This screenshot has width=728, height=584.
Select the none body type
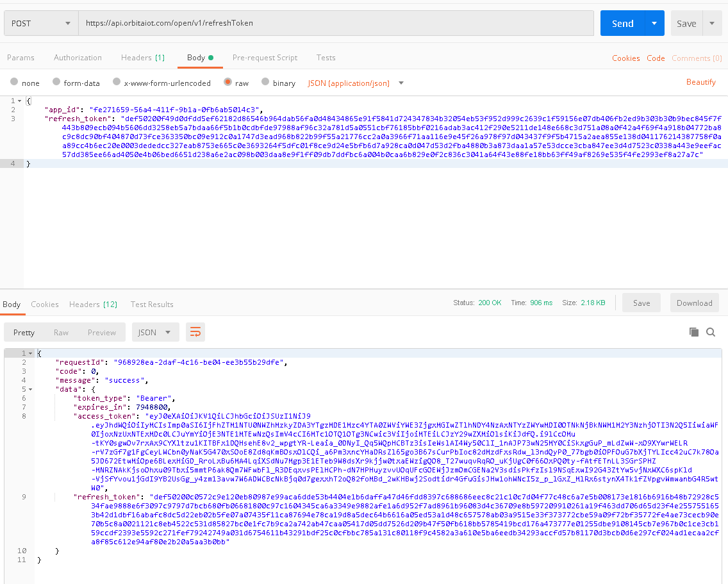[14, 83]
